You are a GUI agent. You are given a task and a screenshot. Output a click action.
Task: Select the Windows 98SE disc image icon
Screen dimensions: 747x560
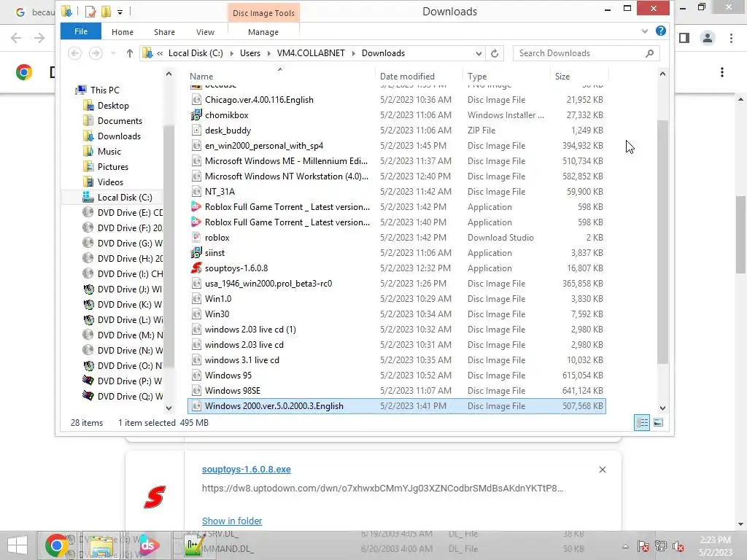click(x=196, y=391)
